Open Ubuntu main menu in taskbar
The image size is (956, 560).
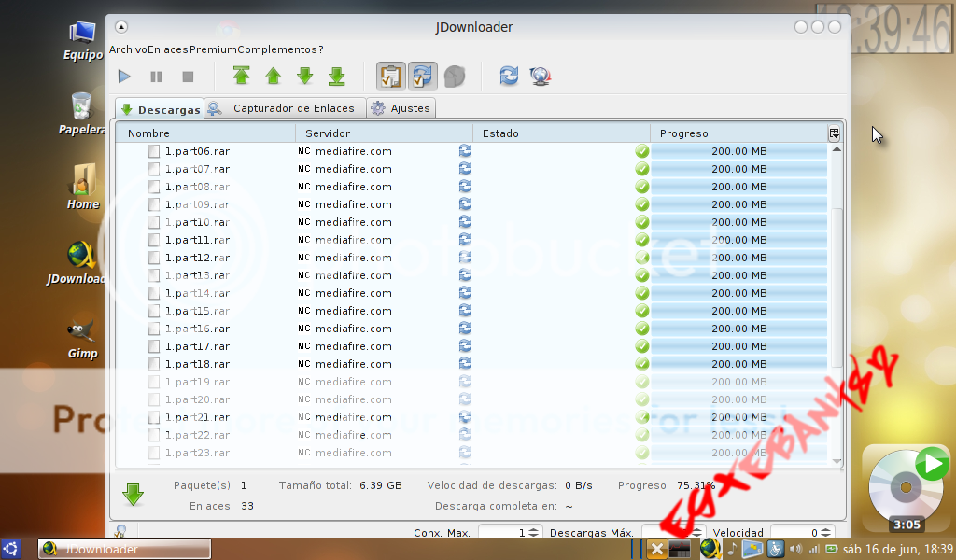pos(11,549)
